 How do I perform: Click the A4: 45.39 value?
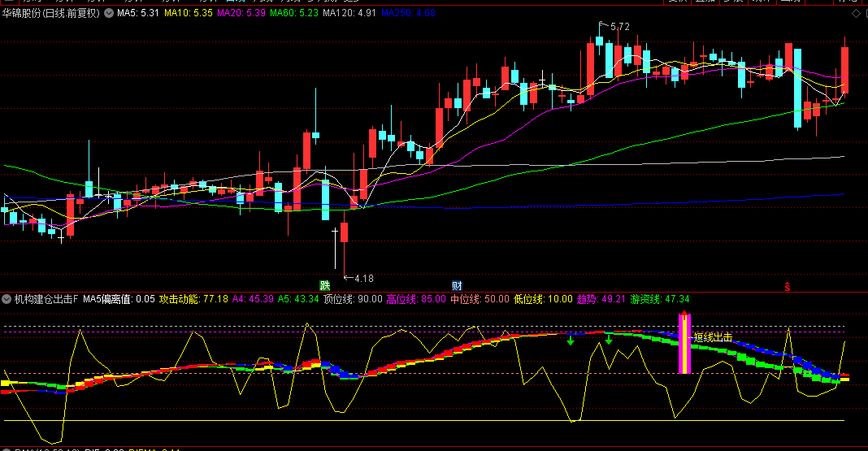[x=253, y=299]
